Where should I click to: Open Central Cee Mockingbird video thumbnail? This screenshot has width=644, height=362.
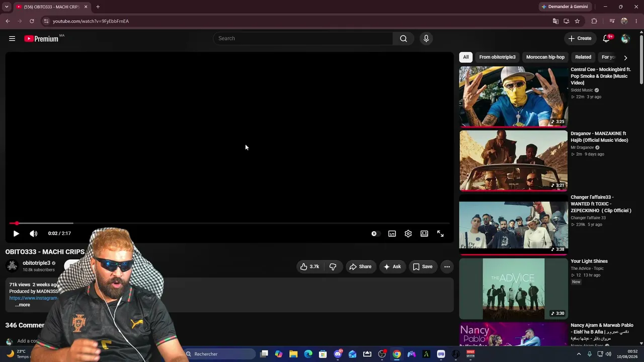[x=513, y=97]
